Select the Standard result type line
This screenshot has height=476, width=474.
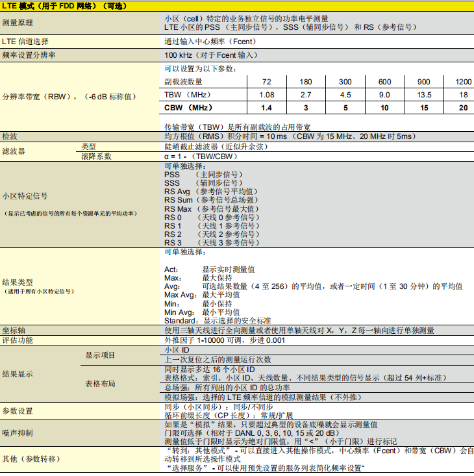(218, 321)
